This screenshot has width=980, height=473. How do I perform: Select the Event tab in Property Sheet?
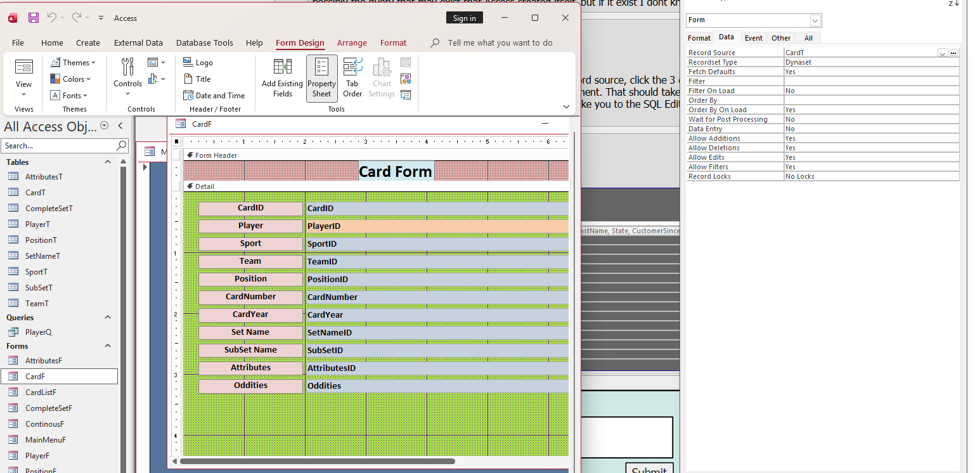pos(753,38)
